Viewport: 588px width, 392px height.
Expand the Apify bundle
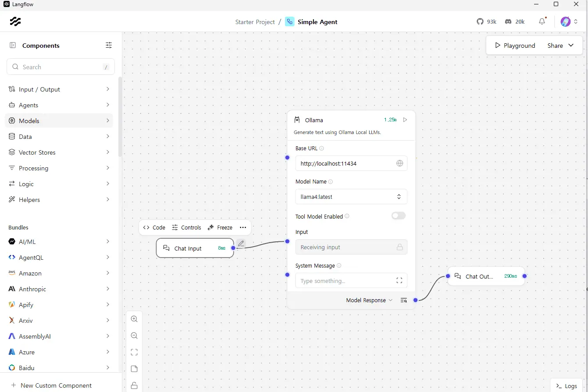coord(59,305)
